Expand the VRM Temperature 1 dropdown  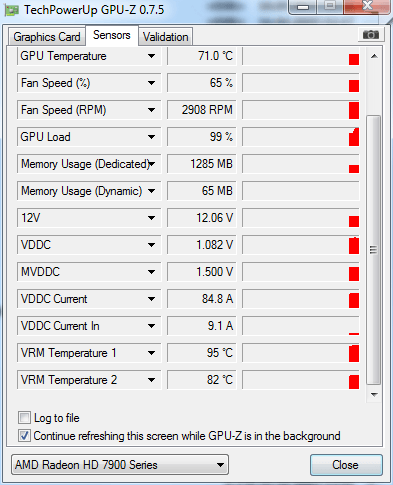pos(151,353)
